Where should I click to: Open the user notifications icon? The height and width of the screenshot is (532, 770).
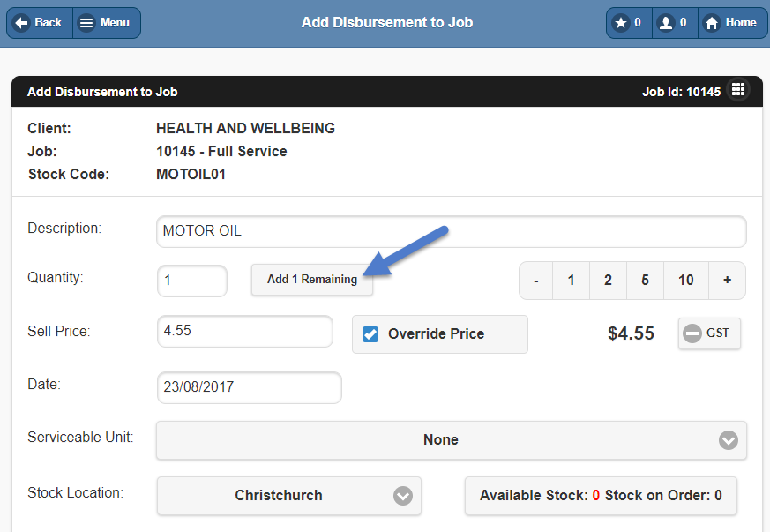(x=675, y=23)
